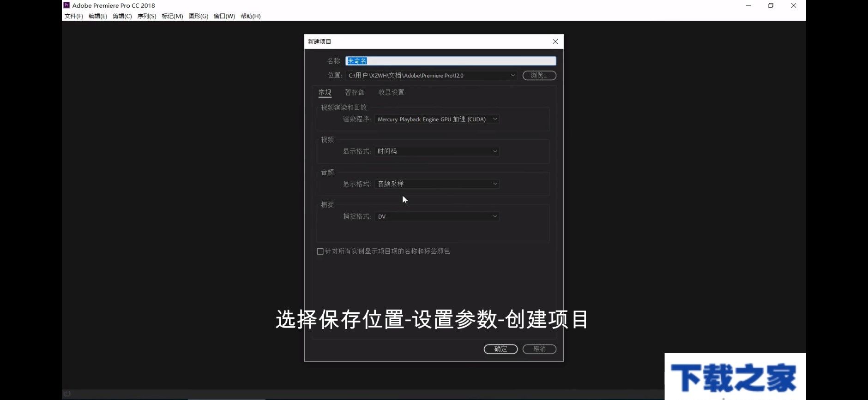
Task: Open the video 显示格式 时间码 dropdown
Action: point(437,151)
